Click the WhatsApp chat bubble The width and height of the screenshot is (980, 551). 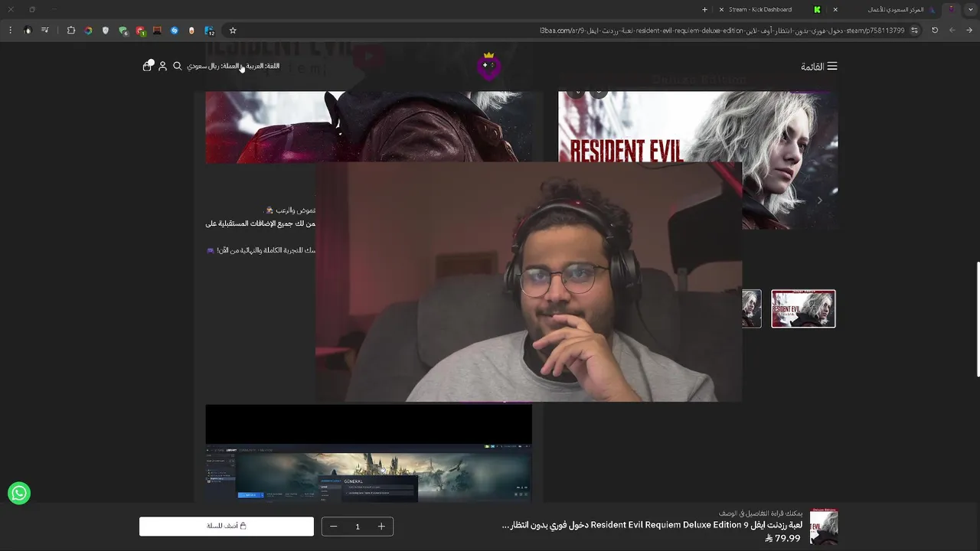pyautogui.click(x=19, y=494)
